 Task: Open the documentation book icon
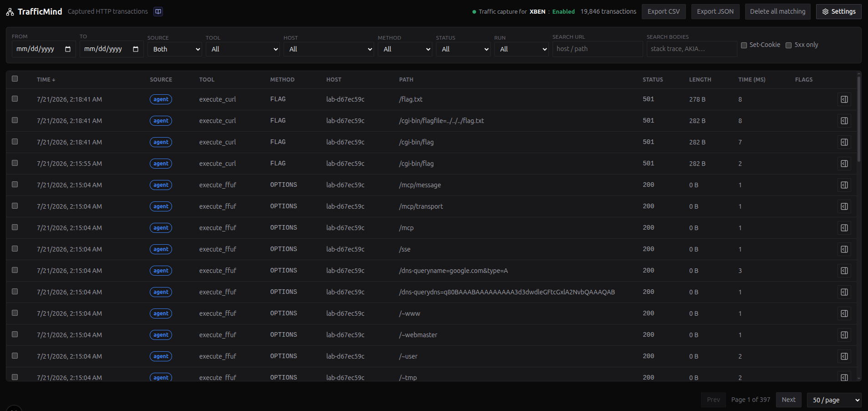click(x=158, y=11)
